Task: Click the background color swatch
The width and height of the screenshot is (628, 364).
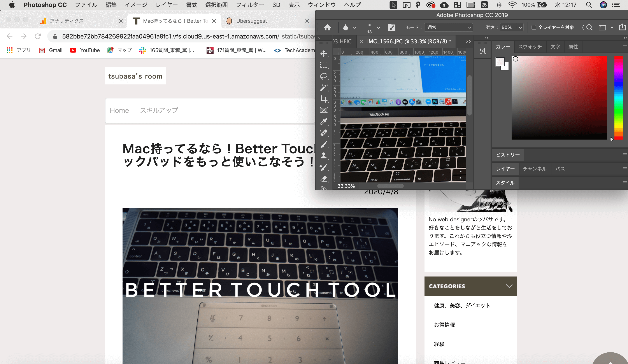Action: (x=506, y=68)
